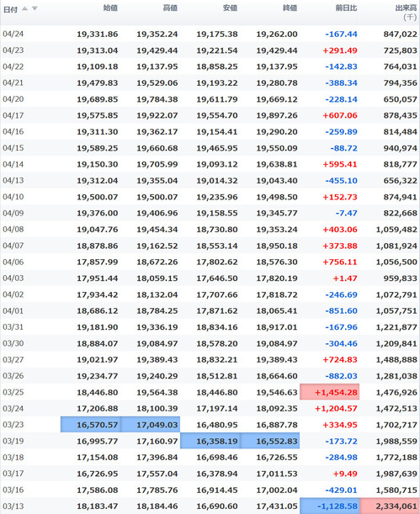The image size is (420, 514).
Task: Select the change value +1.47
Action: pyautogui.click(x=345, y=278)
